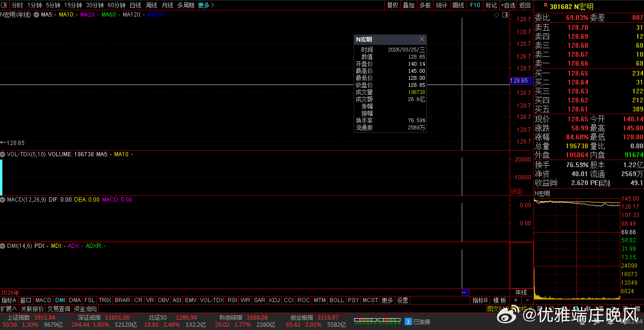Select the 指标B tab
Screen dimensions: 644x330
[480, 300]
